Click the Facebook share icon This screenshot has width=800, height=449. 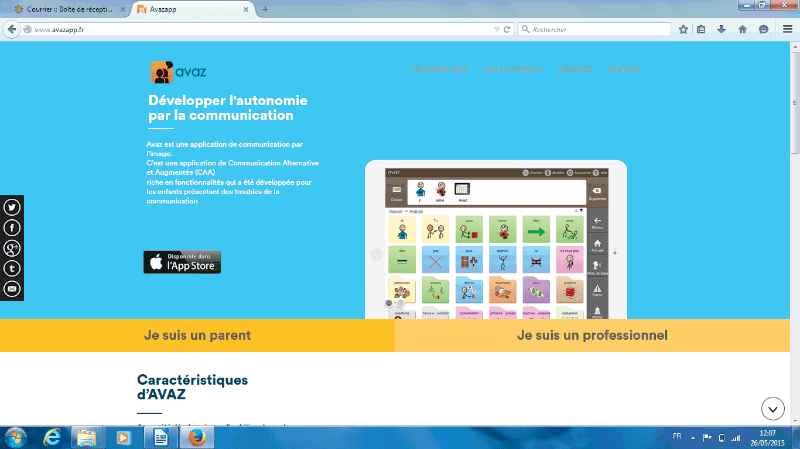click(x=12, y=229)
